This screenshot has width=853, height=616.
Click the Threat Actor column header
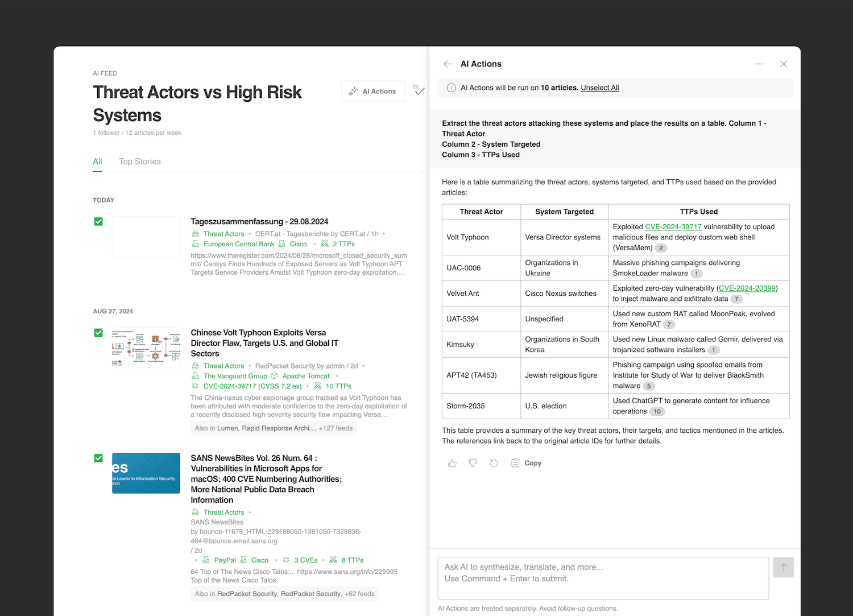[481, 212]
